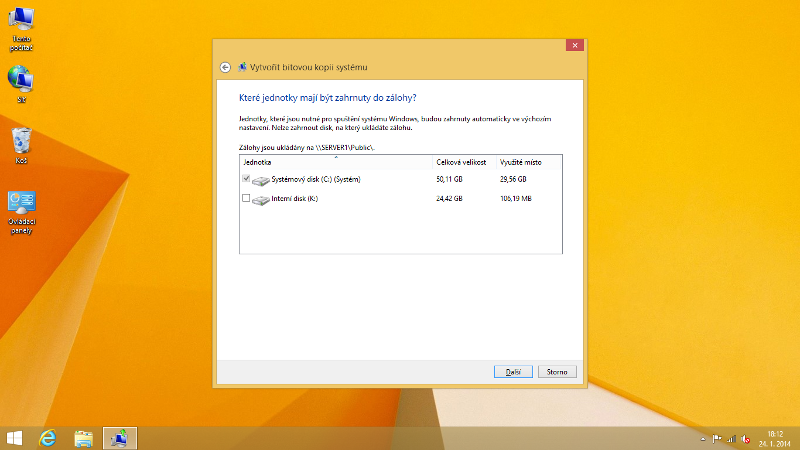Open the Windows Start button
Image resolution: width=800 pixels, height=450 pixels.
(x=15, y=438)
